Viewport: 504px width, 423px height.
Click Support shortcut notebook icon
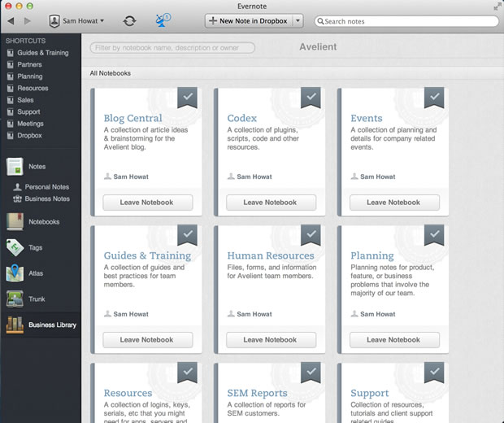11,112
